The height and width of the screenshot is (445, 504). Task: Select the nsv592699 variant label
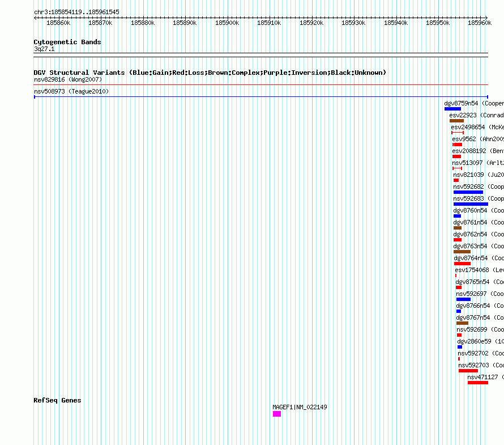click(x=480, y=329)
